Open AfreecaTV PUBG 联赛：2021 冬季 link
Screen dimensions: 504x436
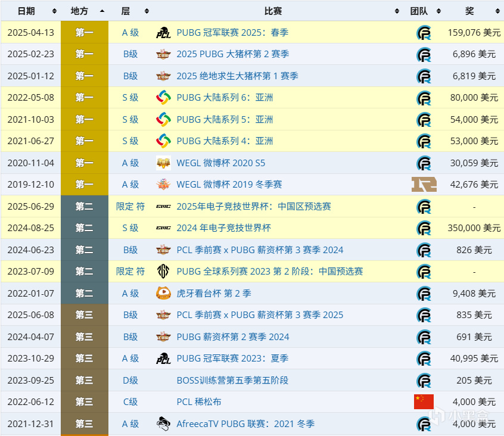pyautogui.click(x=245, y=424)
